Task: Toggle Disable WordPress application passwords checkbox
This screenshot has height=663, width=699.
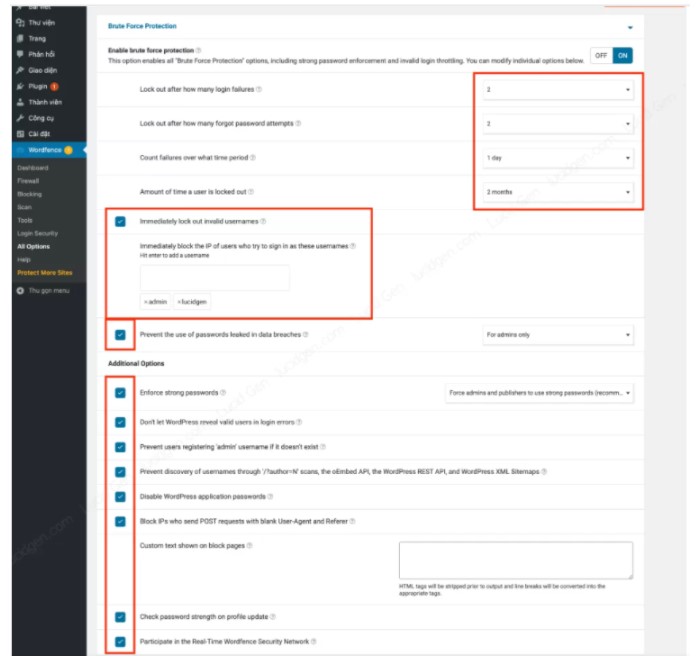Action: coord(121,496)
